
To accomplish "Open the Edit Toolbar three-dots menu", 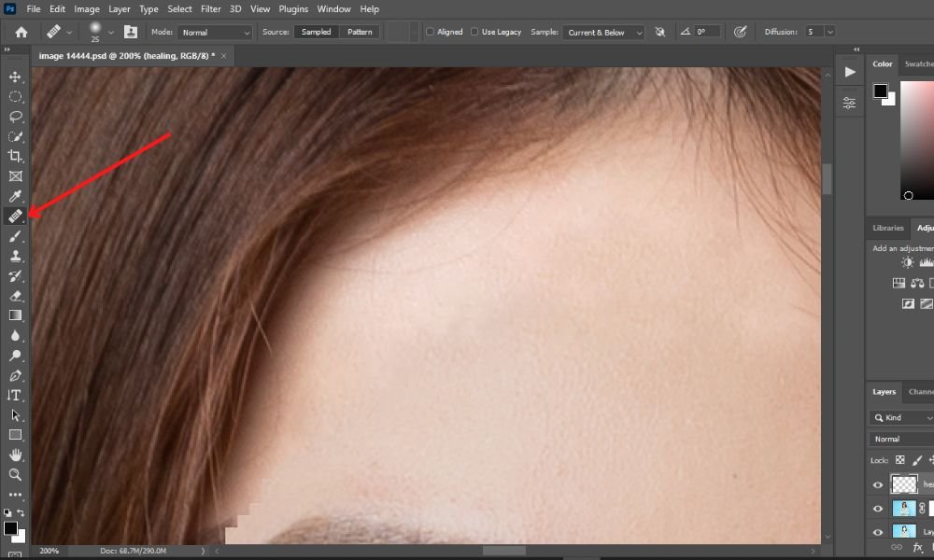I will pos(15,495).
